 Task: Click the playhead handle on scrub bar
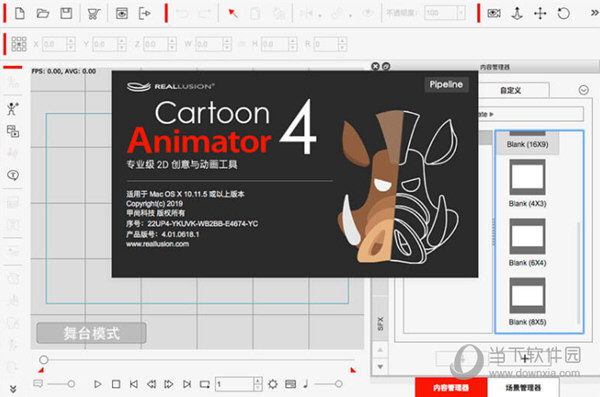[x=44, y=359]
